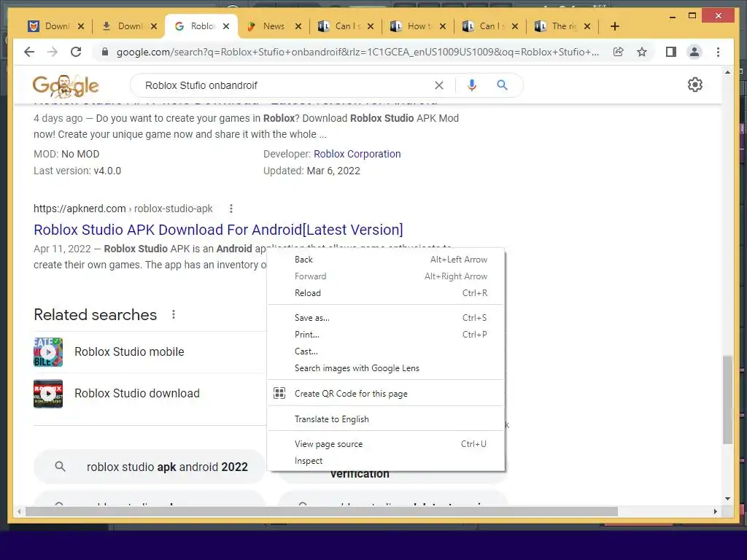Select 'Print...' from context menu
The height and width of the screenshot is (560, 747).
pyautogui.click(x=386, y=334)
